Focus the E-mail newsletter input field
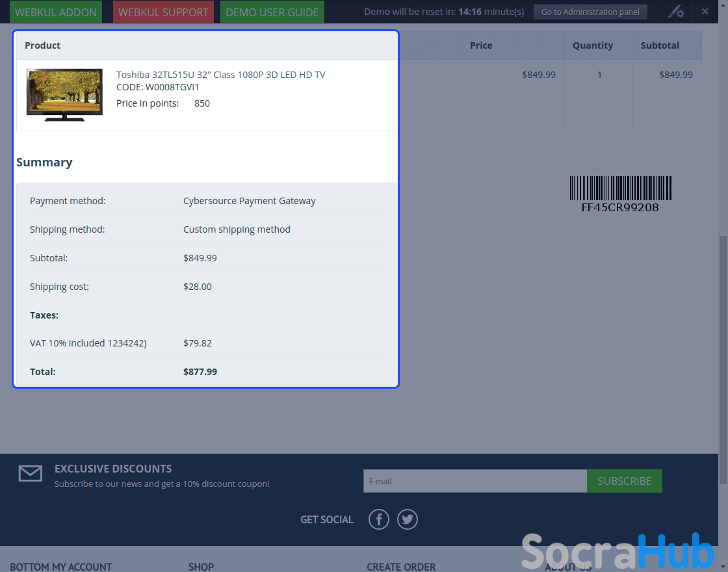The image size is (728, 572). (x=475, y=481)
